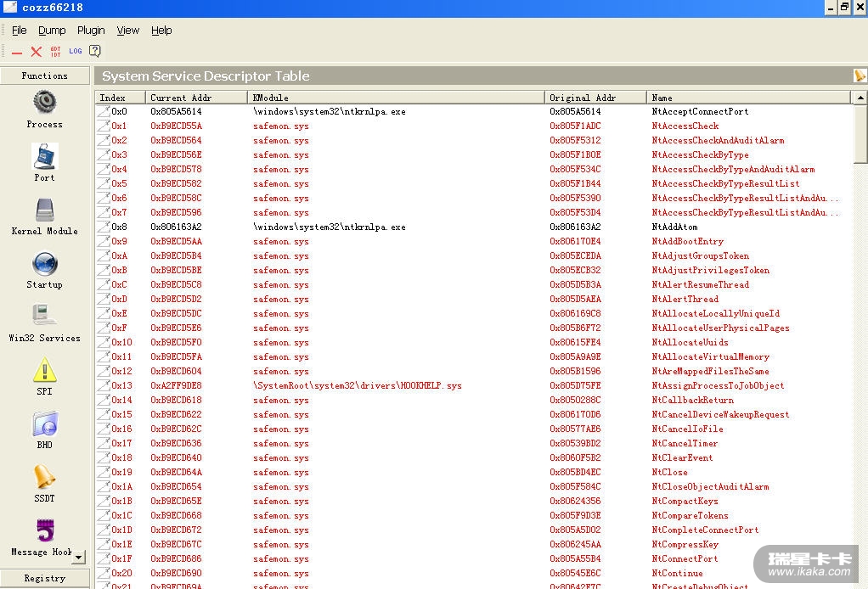Screen dimensions: 868x589
Task: Open the SPI warning icon
Action: (x=44, y=371)
